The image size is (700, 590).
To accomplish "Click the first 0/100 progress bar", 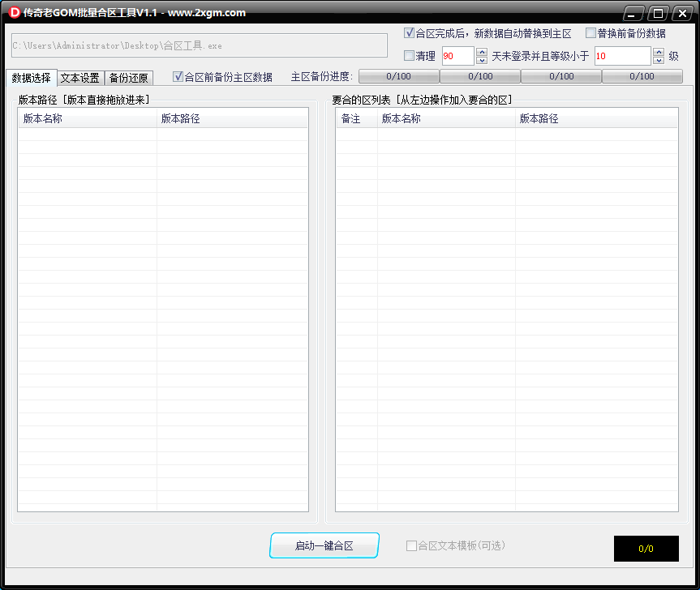I will (x=398, y=76).
